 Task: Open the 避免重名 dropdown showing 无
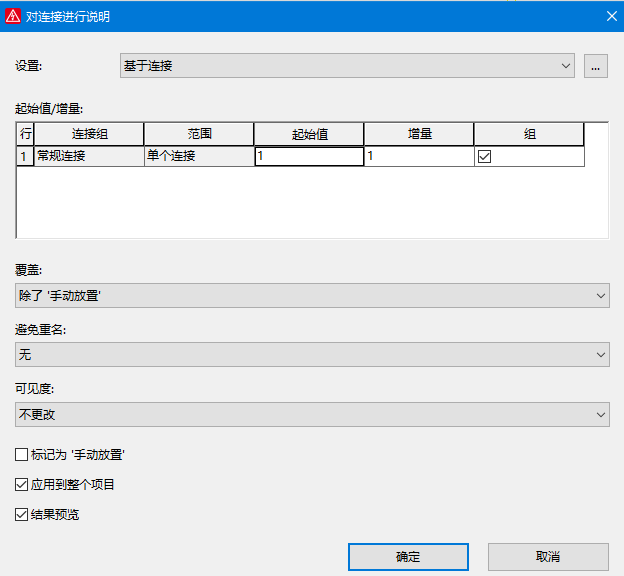(x=312, y=354)
